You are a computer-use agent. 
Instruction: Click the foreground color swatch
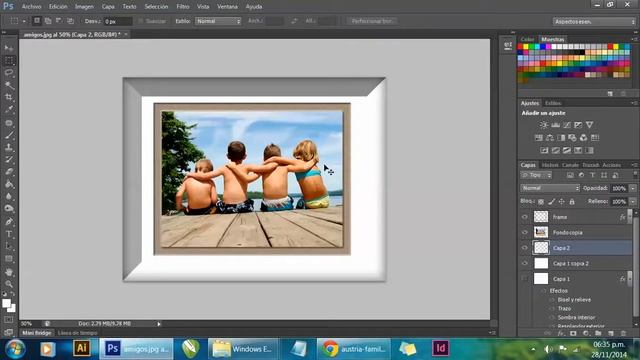pos(6,303)
